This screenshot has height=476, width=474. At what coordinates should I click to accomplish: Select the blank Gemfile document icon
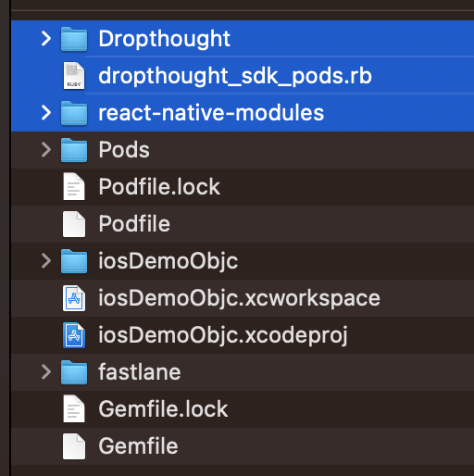tap(74, 446)
